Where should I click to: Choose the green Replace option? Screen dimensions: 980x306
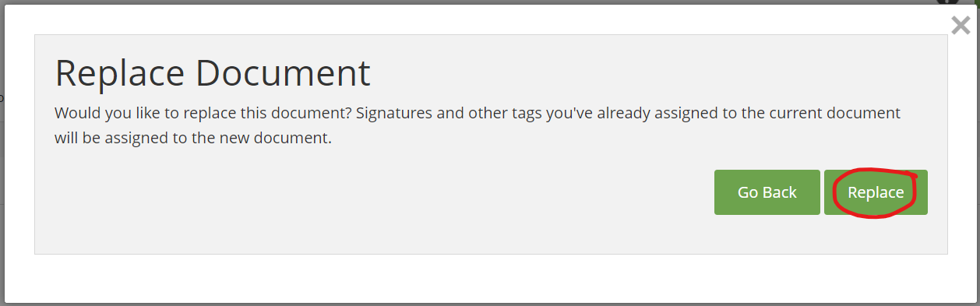876,192
